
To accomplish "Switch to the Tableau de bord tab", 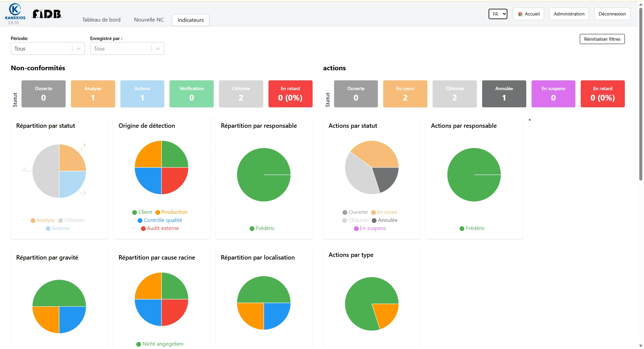I will 101,20.
